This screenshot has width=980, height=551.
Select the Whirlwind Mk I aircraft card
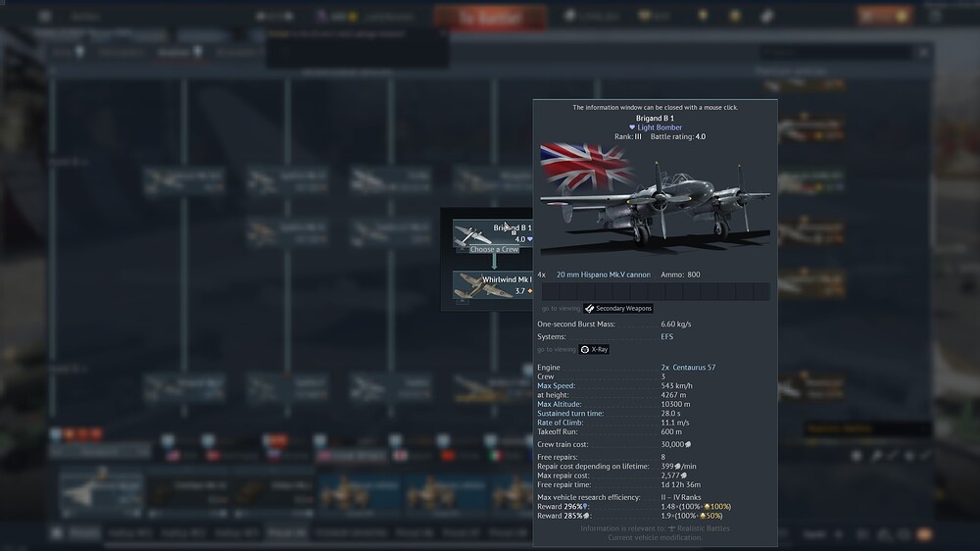point(493,284)
